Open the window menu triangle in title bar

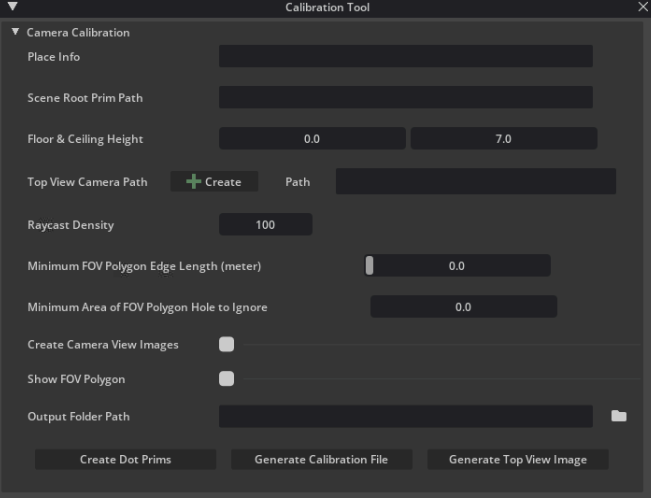(x=12, y=7)
